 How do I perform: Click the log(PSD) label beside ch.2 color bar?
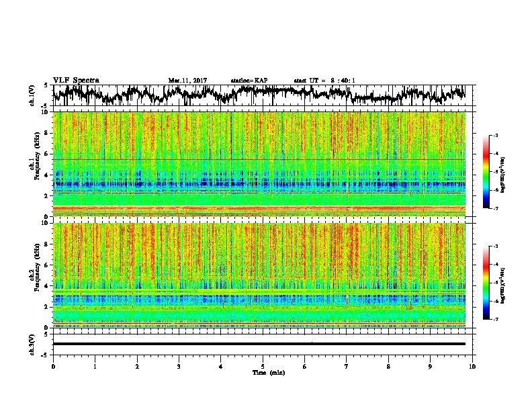[x=503, y=286]
